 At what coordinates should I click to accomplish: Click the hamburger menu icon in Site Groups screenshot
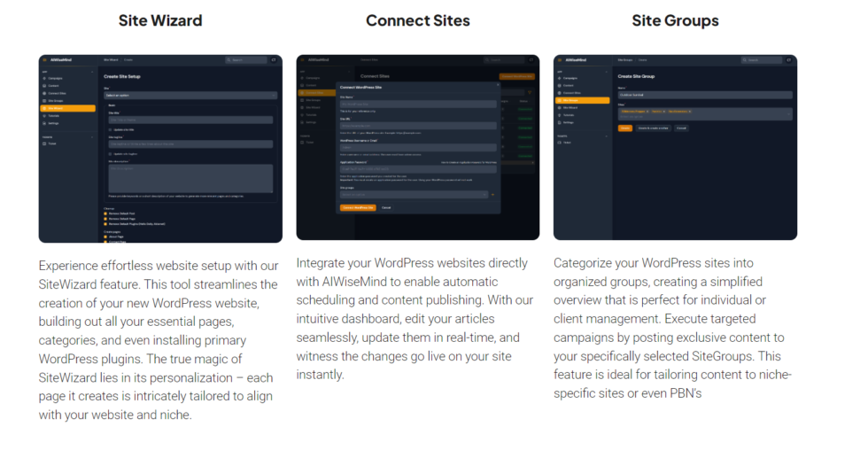560,59
